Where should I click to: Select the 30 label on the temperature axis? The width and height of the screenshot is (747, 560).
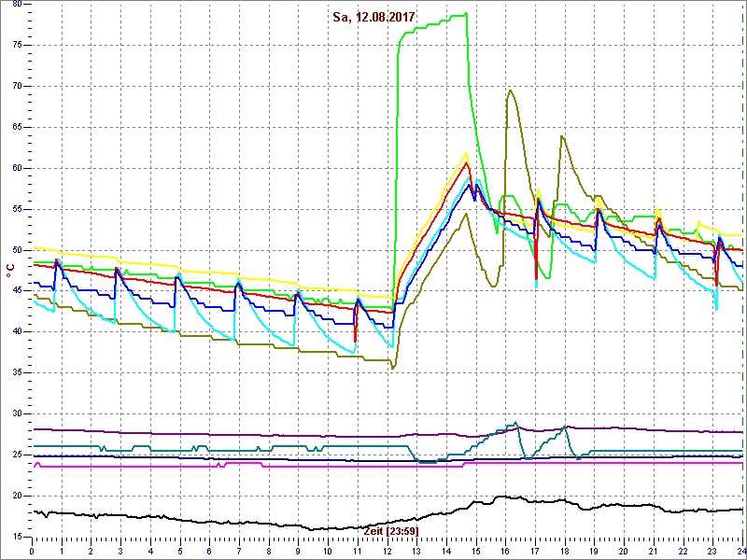[x=16, y=413]
